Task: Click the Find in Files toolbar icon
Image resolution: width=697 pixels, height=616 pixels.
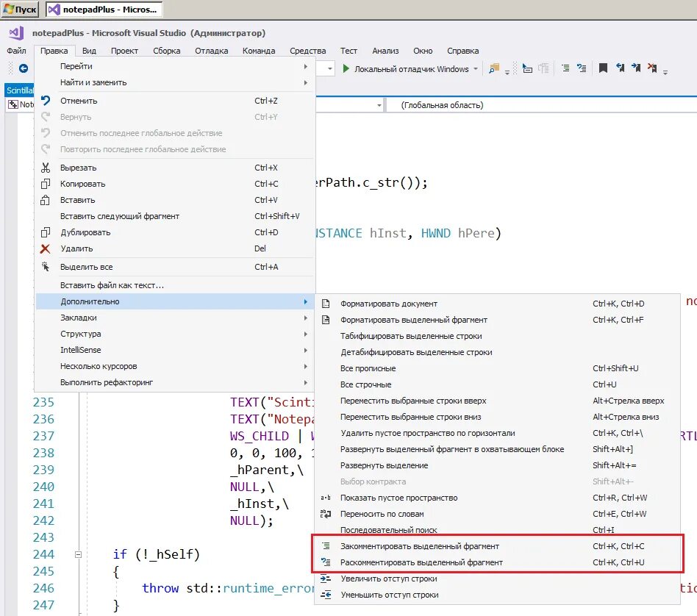Action: pos(494,68)
